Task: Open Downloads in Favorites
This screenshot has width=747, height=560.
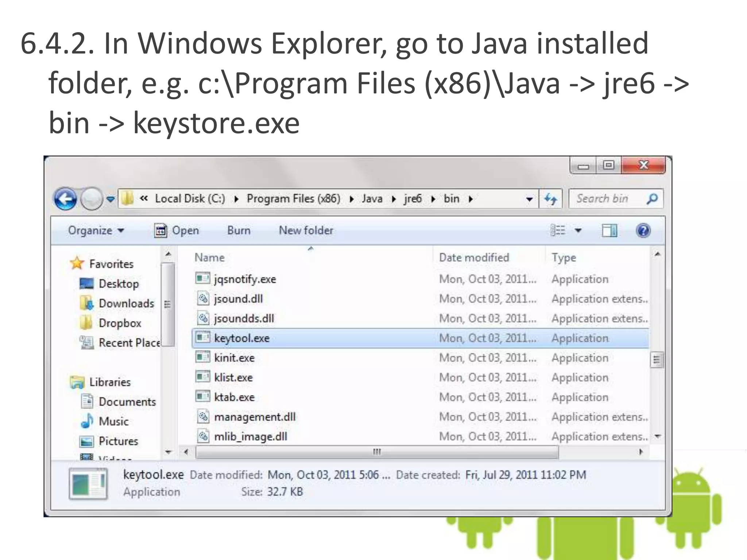Action: [127, 303]
